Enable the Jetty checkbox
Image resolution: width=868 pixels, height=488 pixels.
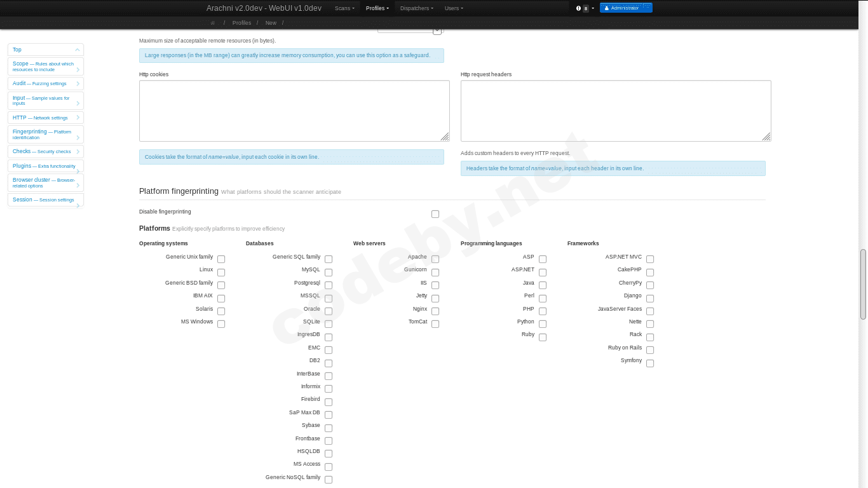coord(435,299)
